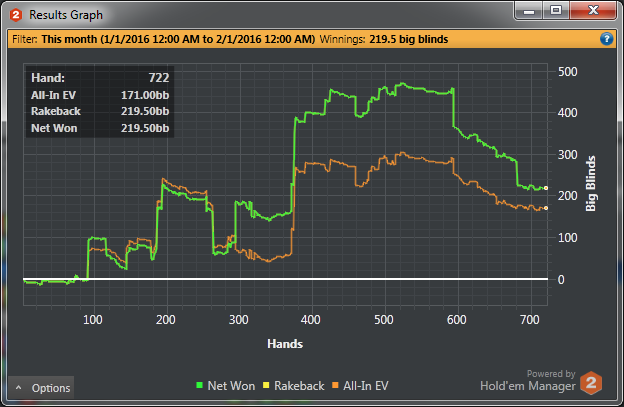Click the 0 label on the y-axis
Viewport: 624px width, 407px height.
(561, 280)
